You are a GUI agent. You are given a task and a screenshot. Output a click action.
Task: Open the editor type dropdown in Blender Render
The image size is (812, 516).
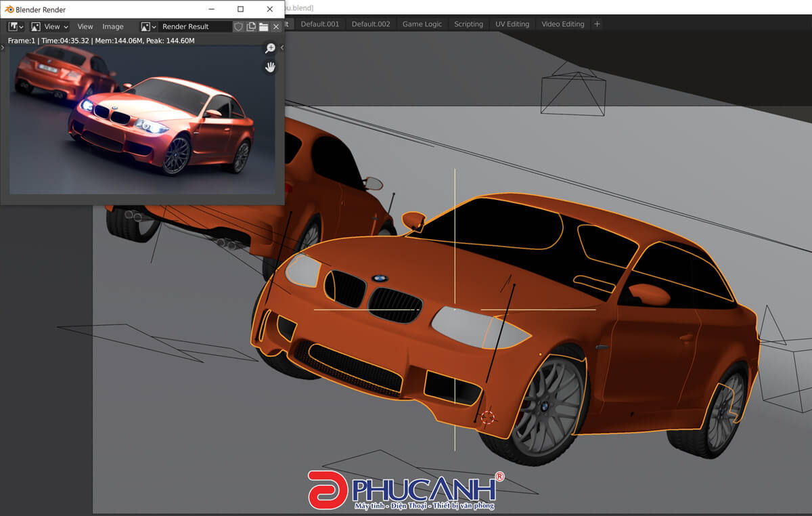tap(16, 26)
